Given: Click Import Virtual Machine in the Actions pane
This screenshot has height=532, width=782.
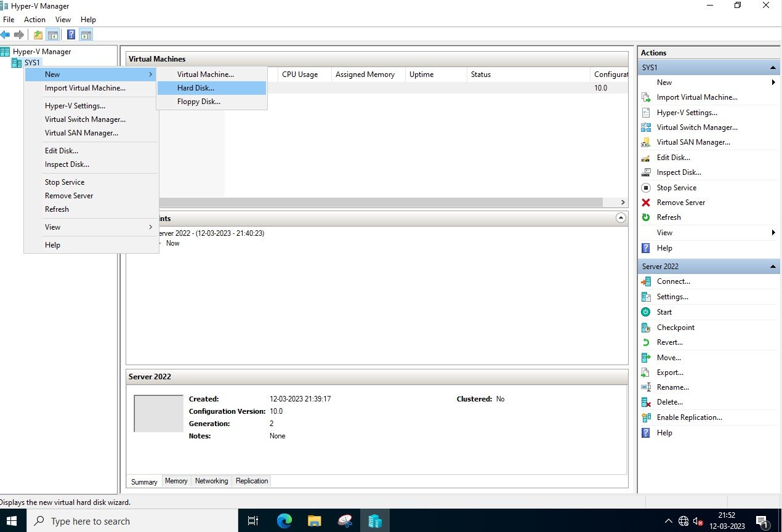Looking at the screenshot, I should (x=697, y=97).
